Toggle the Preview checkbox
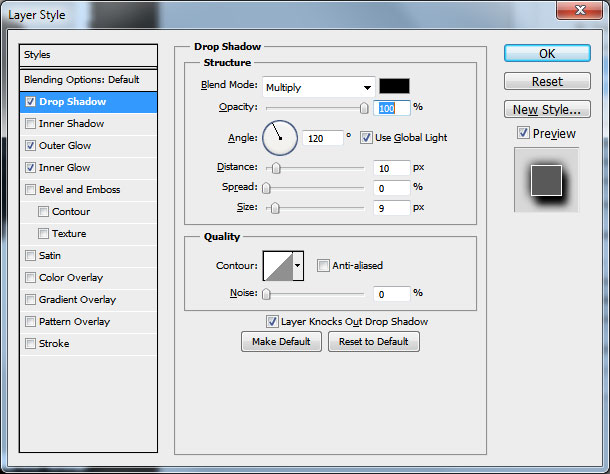Screen dimensions: 610x474 click(x=523, y=133)
